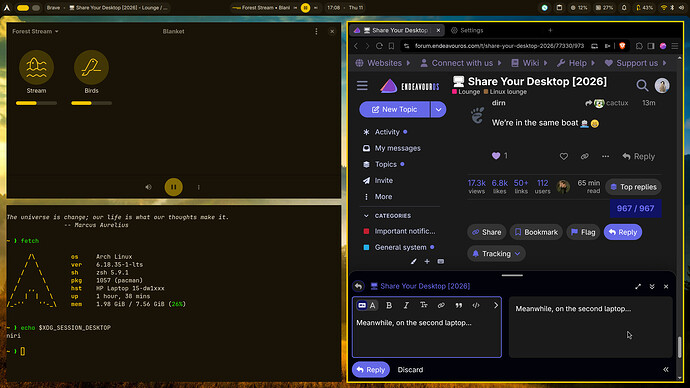Select the Share Your Desktop browser tab

point(396,30)
